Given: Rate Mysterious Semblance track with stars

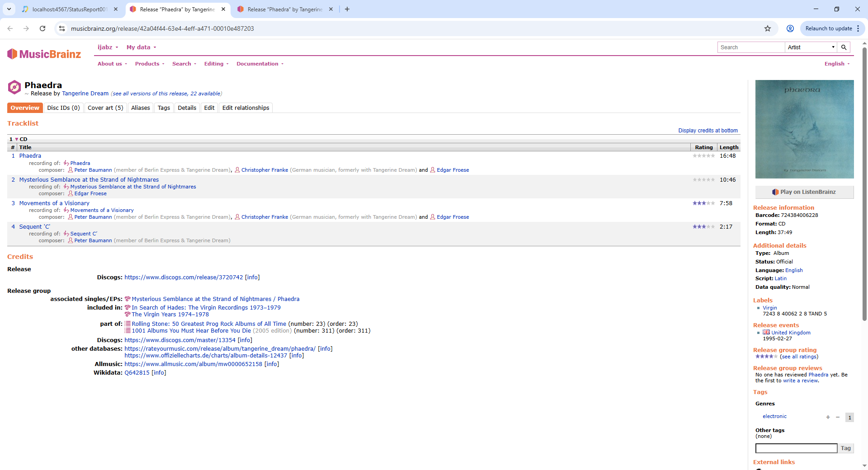Looking at the screenshot, I should (704, 180).
